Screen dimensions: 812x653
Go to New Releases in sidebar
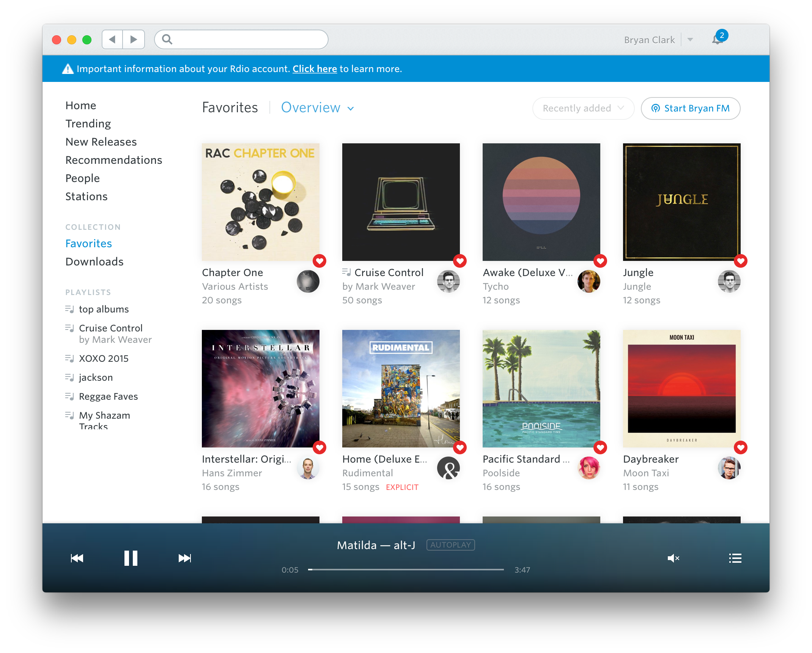tap(101, 142)
